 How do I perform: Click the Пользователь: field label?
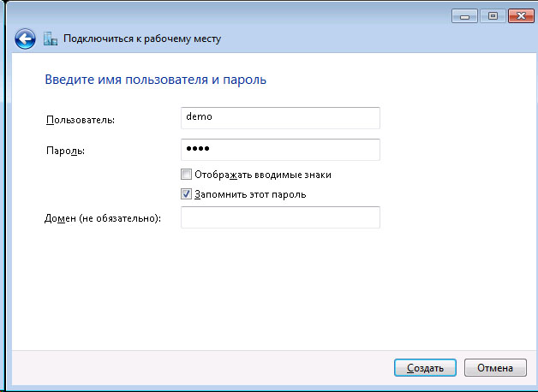click(x=80, y=119)
